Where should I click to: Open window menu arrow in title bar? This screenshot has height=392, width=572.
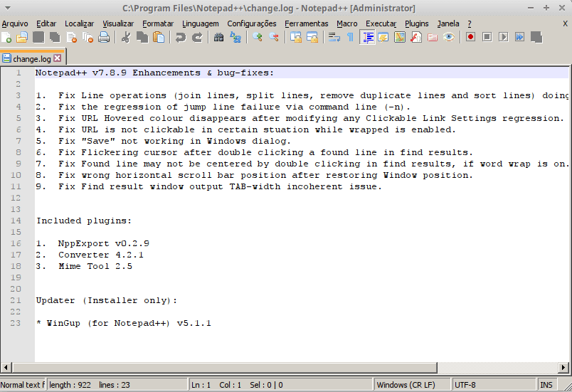(8, 8)
